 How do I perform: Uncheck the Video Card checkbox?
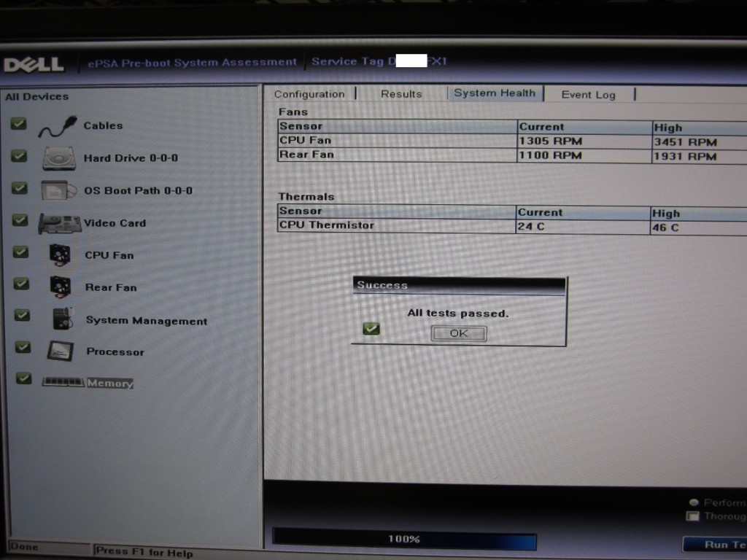21,220
